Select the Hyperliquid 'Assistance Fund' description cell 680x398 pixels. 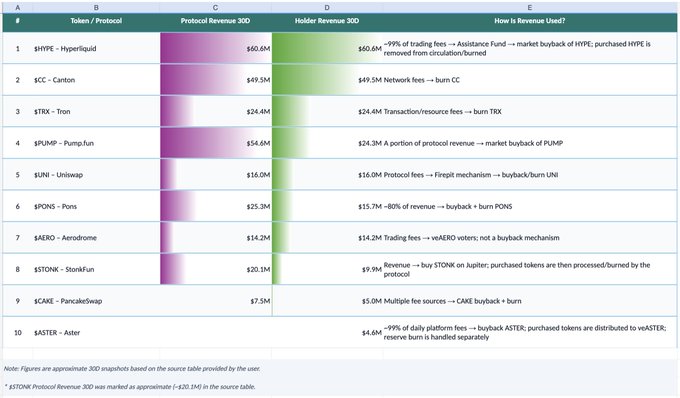pos(530,48)
